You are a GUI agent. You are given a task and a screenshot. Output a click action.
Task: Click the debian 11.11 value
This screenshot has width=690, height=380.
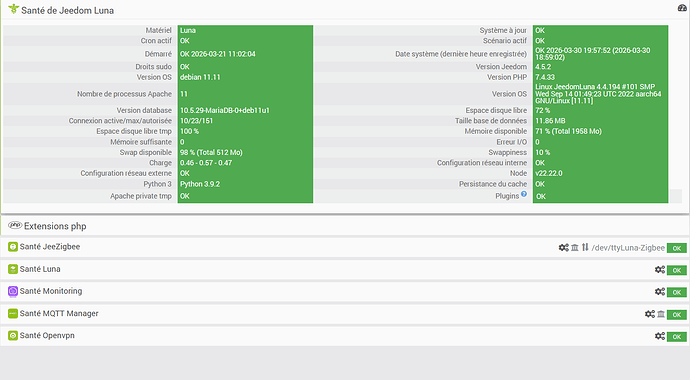(200, 77)
